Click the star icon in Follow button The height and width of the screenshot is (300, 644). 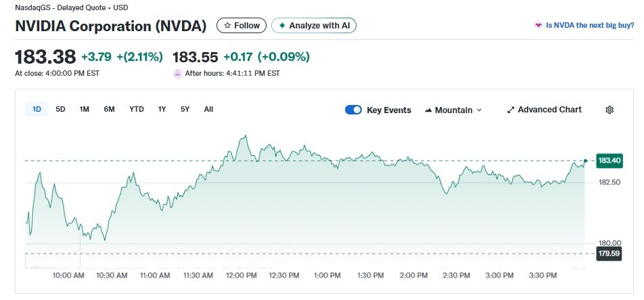coord(227,26)
